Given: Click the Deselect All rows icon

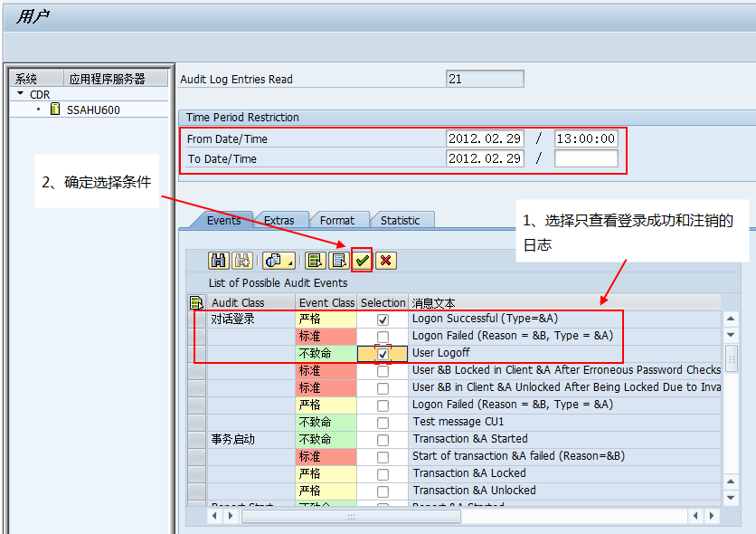Looking at the screenshot, I should pos(338,261).
